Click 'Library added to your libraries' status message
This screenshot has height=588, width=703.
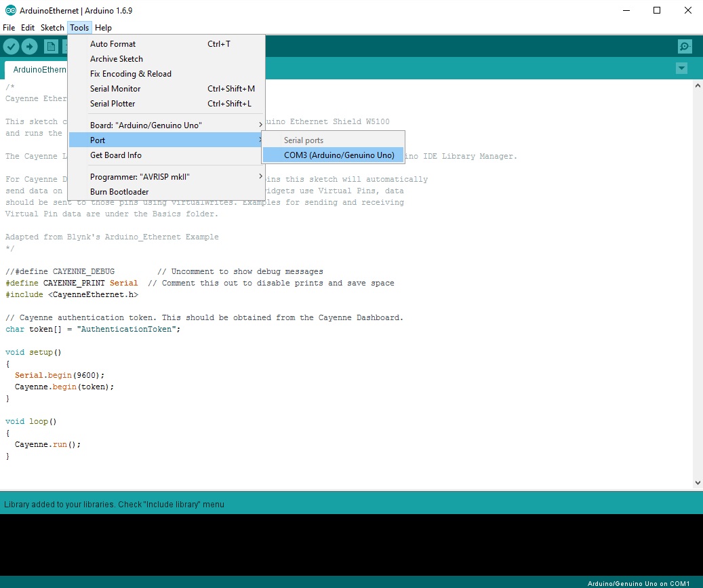[114, 504]
